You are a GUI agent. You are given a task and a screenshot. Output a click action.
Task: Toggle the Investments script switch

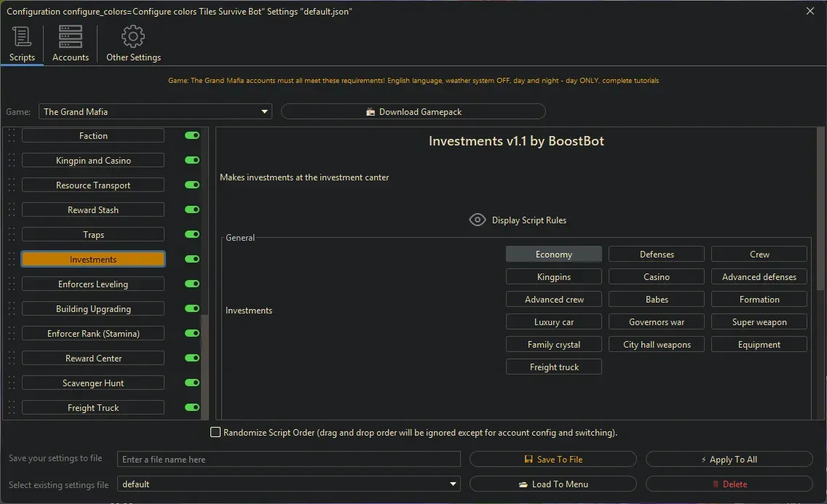[x=192, y=259]
